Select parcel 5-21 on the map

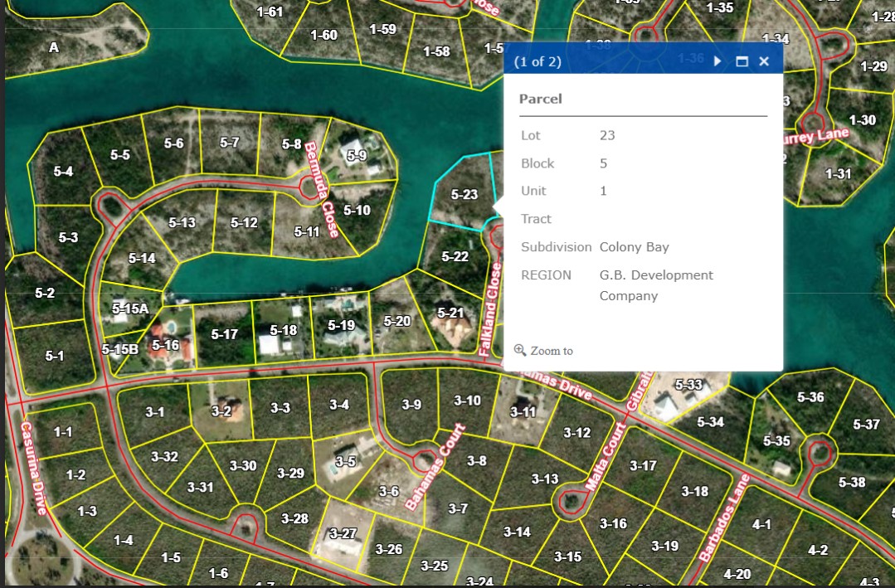click(450, 313)
